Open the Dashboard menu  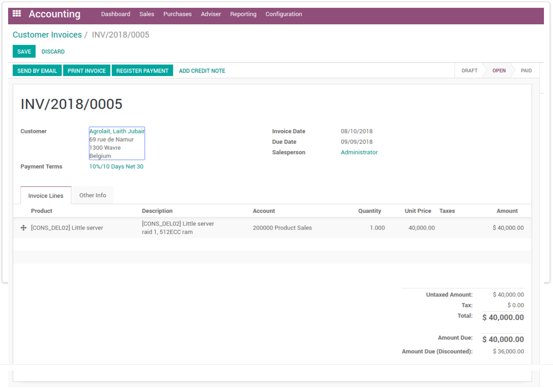(x=115, y=14)
